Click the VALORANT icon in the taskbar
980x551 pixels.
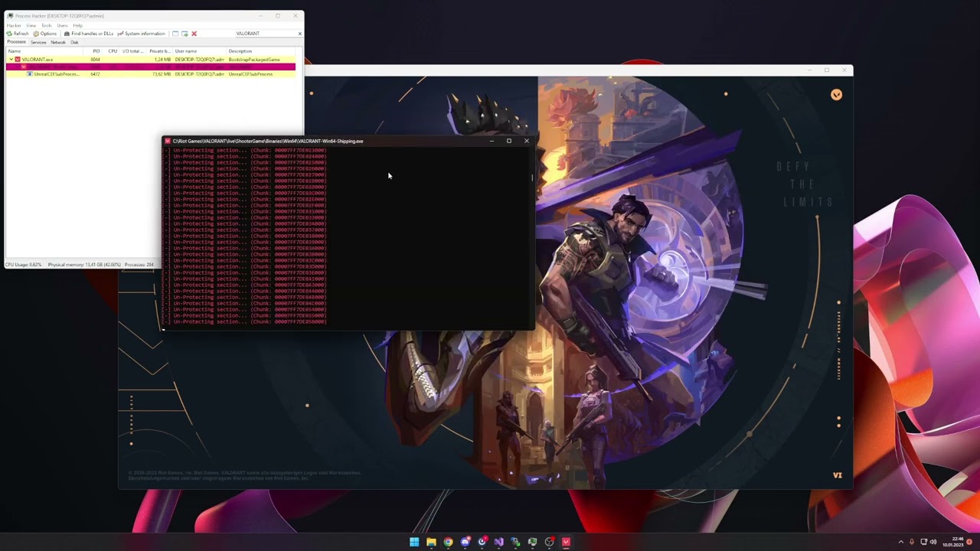click(566, 542)
